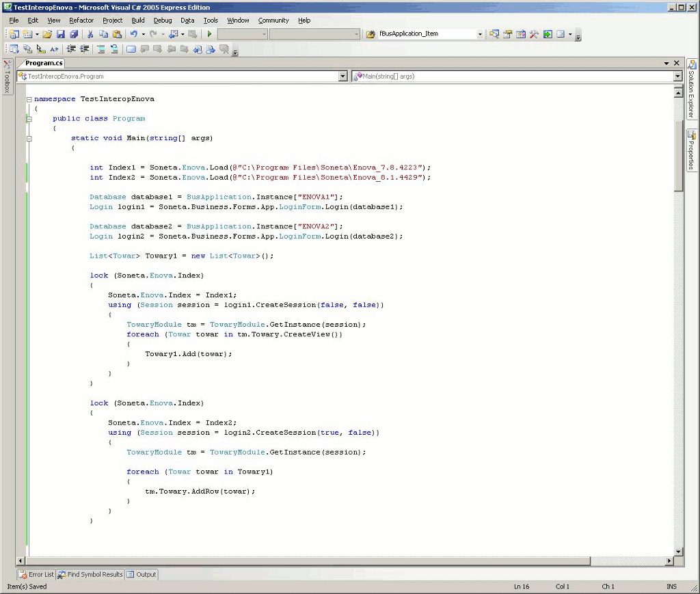Viewport: 700px width, 594px height.
Task: Switch to the Find Symbol Results tab
Action: point(90,574)
